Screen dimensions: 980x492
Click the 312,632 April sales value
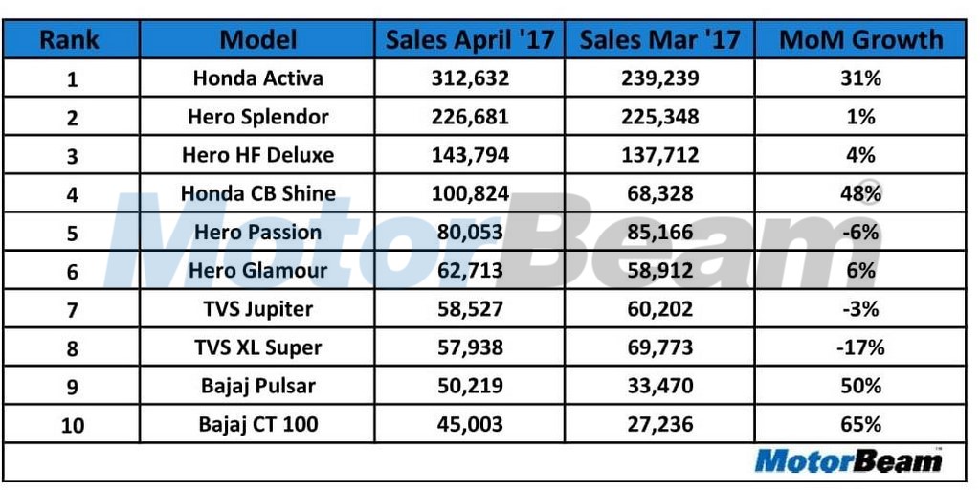tap(469, 78)
